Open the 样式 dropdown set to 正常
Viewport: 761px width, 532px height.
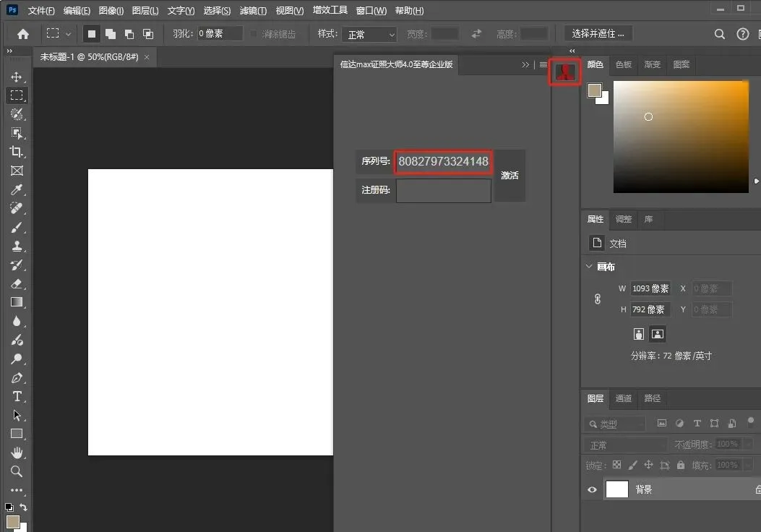pos(371,34)
